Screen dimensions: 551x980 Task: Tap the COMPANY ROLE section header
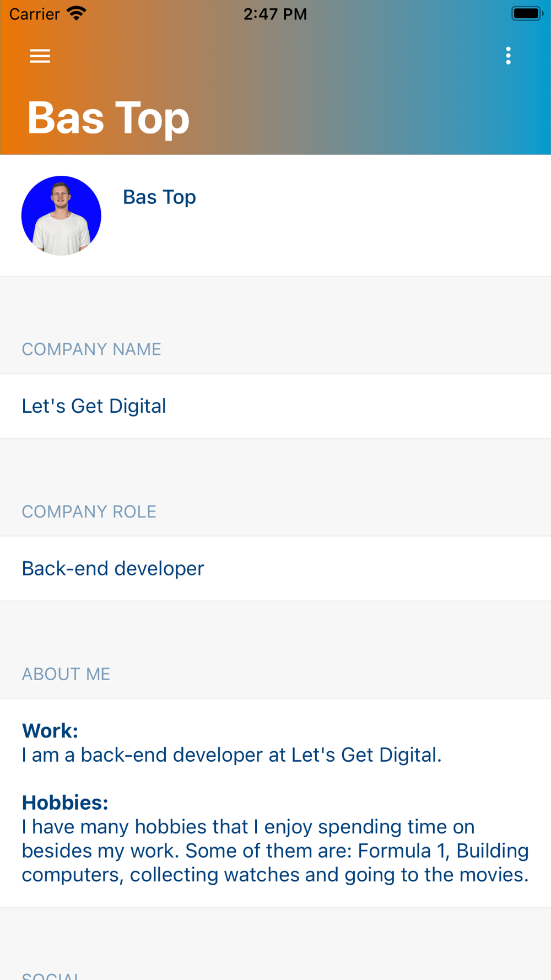tap(89, 511)
